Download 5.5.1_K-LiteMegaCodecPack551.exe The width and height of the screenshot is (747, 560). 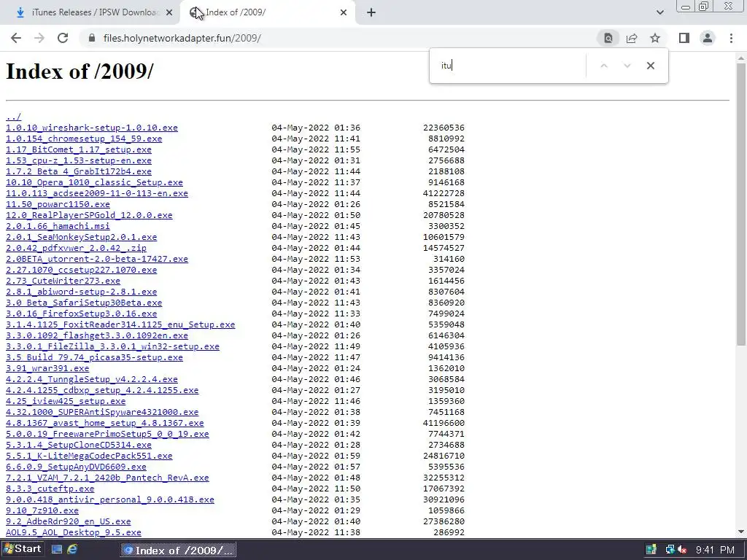[x=89, y=456]
